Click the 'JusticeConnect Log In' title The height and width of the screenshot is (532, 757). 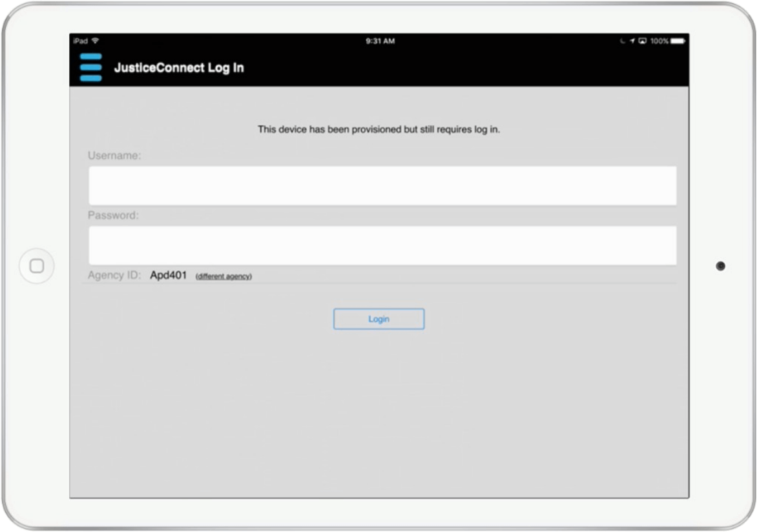[x=179, y=68]
